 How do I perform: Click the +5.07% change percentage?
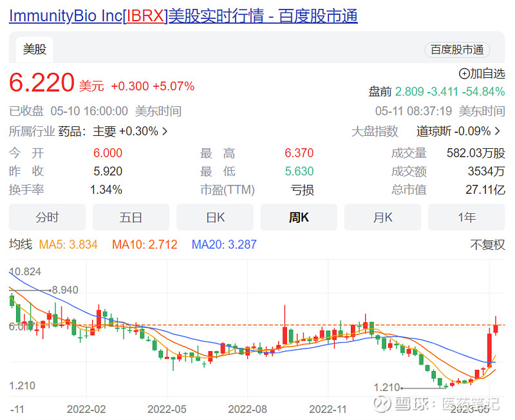(x=173, y=86)
